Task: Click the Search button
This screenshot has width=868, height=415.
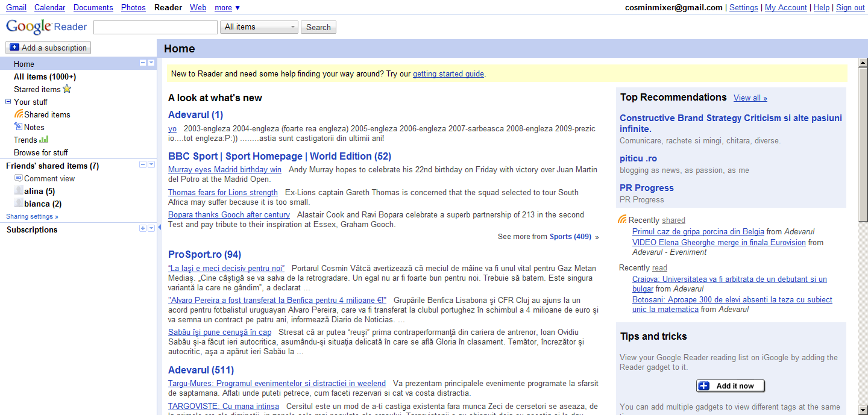Action: (x=318, y=27)
